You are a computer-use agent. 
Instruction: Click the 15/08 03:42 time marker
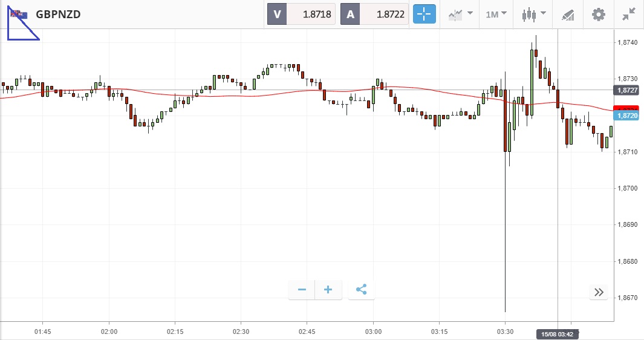coord(558,334)
